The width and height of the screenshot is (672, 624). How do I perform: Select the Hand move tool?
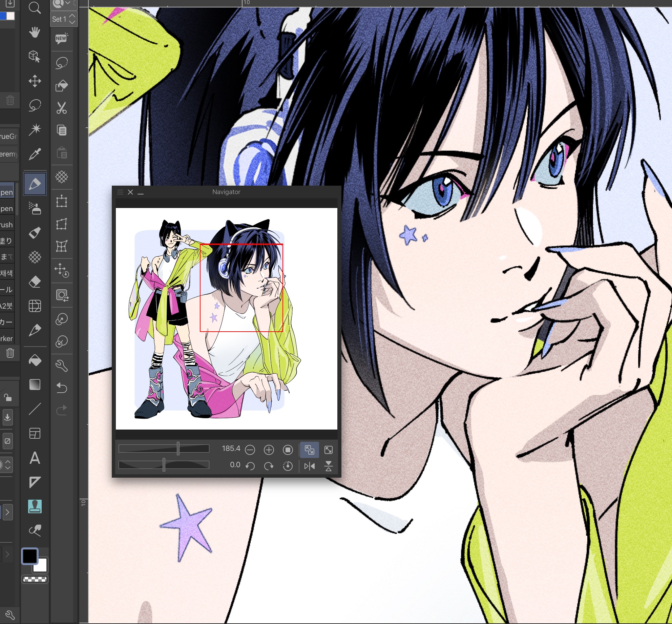click(x=35, y=33)
